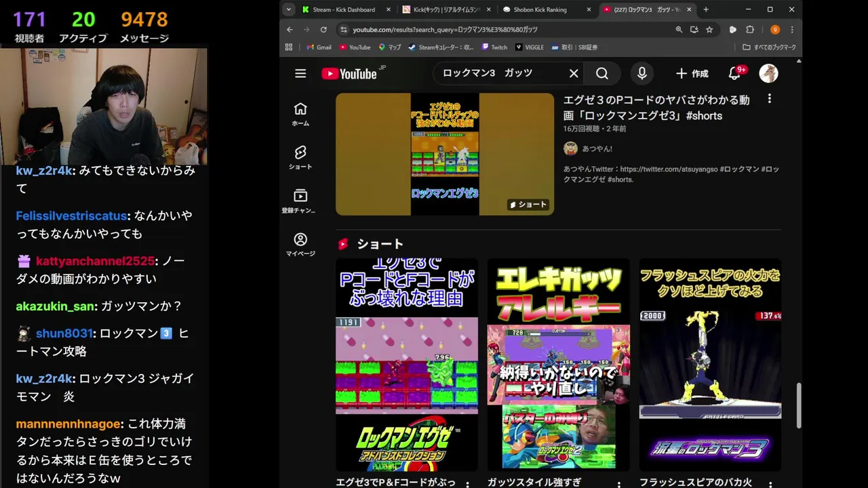This screenshot has width=868, height=488.
Task: Open YouTube notifications bell
Action: click(x=734, y=73)
